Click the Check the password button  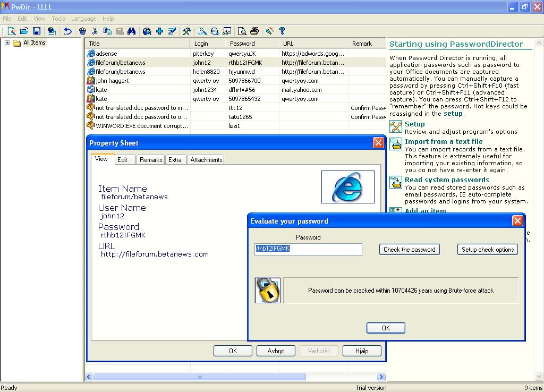coord(410,250)
